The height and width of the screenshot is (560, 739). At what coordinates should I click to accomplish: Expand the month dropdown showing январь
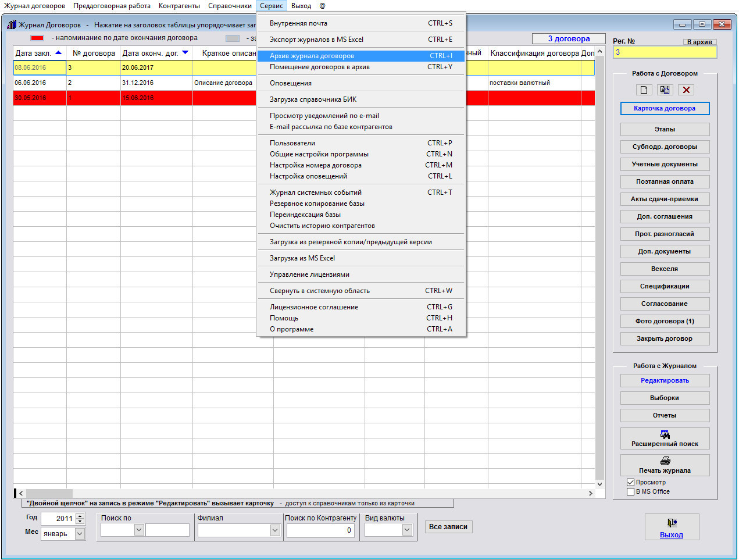(x=80, y=533)
